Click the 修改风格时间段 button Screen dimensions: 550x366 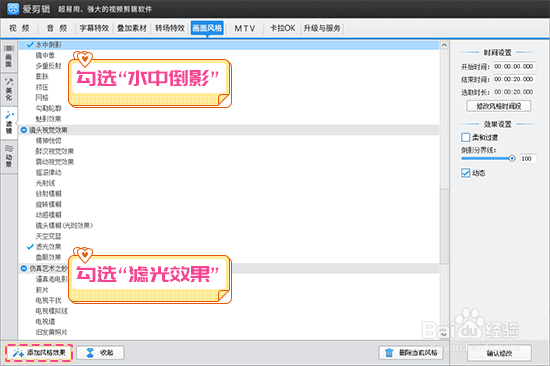(x=498, y=106)
